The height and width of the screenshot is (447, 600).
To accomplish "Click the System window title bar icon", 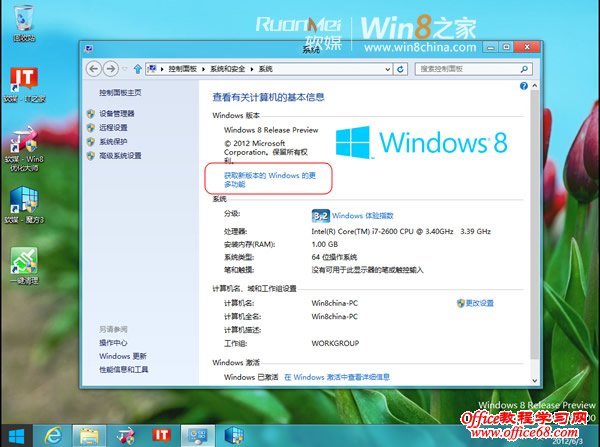I will pos(89,49).
